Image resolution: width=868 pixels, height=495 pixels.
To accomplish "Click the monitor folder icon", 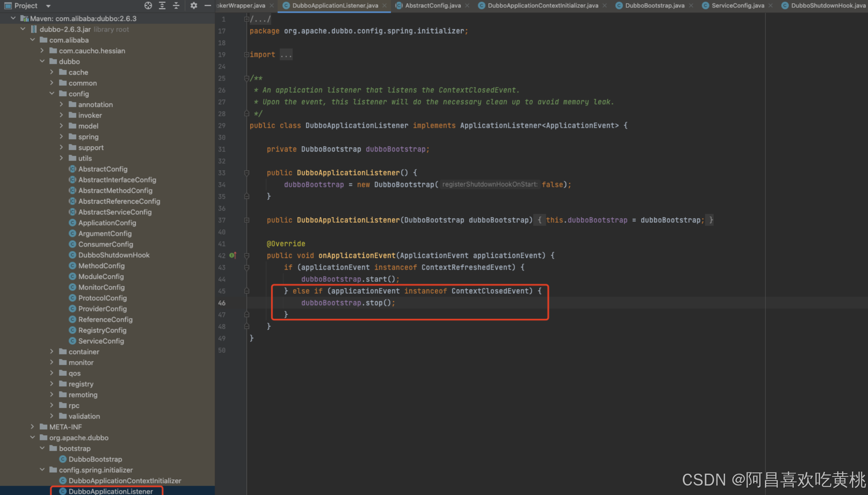I will click(x=63, y=362).
